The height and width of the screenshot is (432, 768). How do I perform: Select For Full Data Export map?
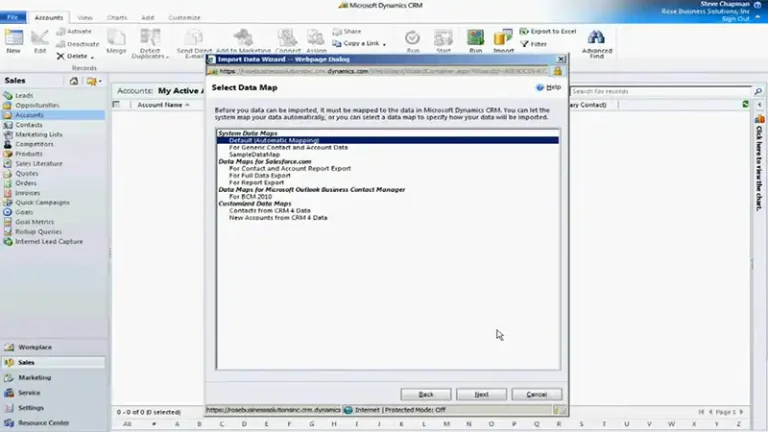click(x=260, y=176)
